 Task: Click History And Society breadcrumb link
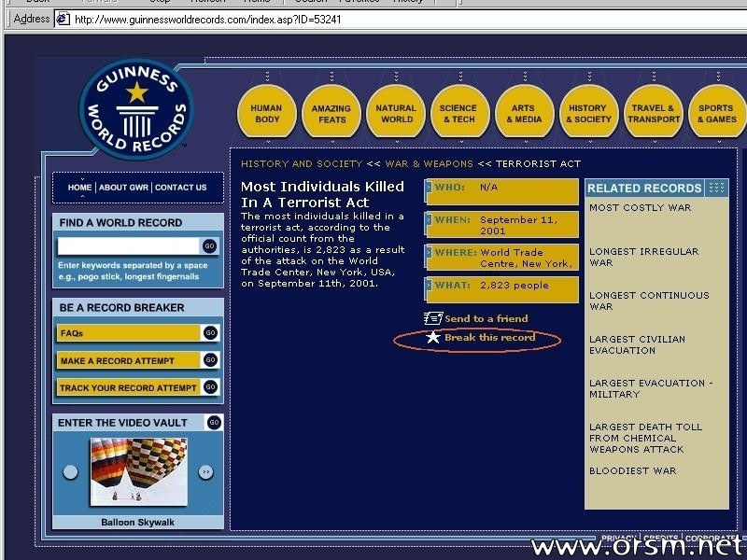(302, 164)
